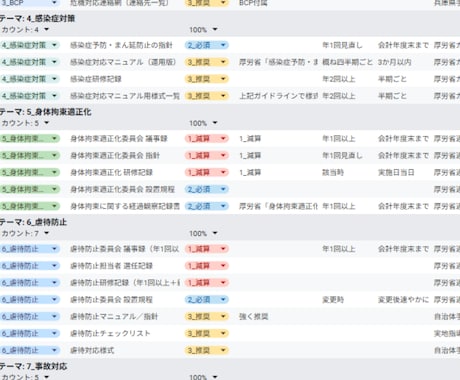
Task: Open the 3_推奨 chip for 感染症対応マニュアル用様式一覧
Action: pos(207,96)
